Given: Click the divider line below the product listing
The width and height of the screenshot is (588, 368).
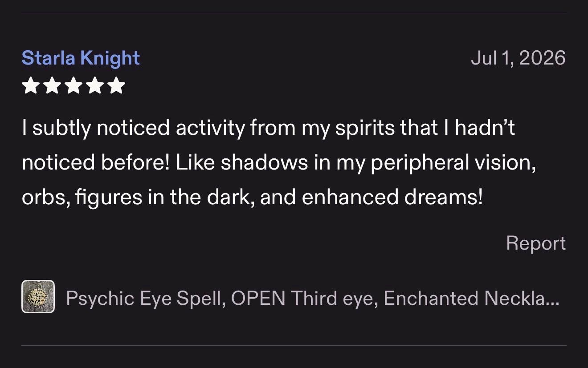Looking at the screenshot, I should click(x=294, y=345).
